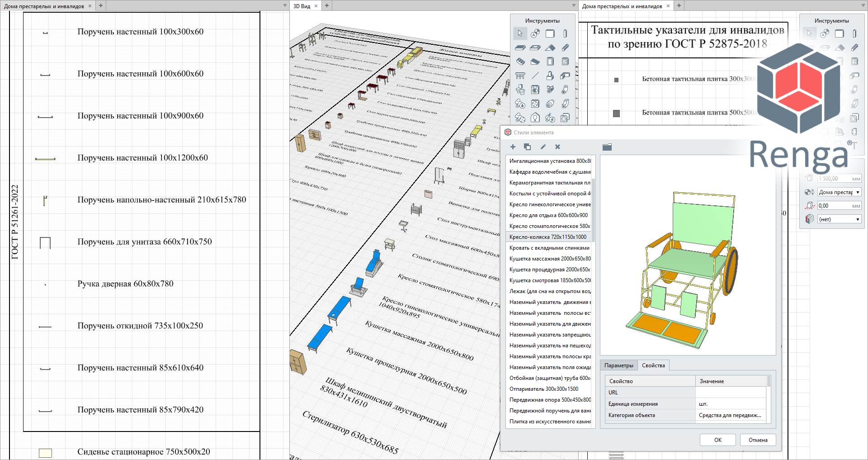The height and width of the screenshot is (460, 868).
Task: Add a new element style with plus icon
Action: coord(513,147)
